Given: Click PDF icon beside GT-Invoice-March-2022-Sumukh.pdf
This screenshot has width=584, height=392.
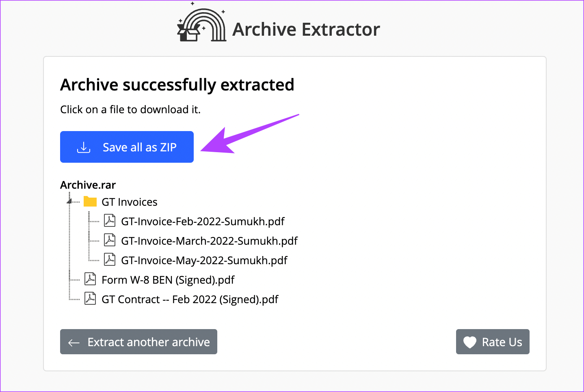Looking at the screenshot, I should [x=110, y=241].
